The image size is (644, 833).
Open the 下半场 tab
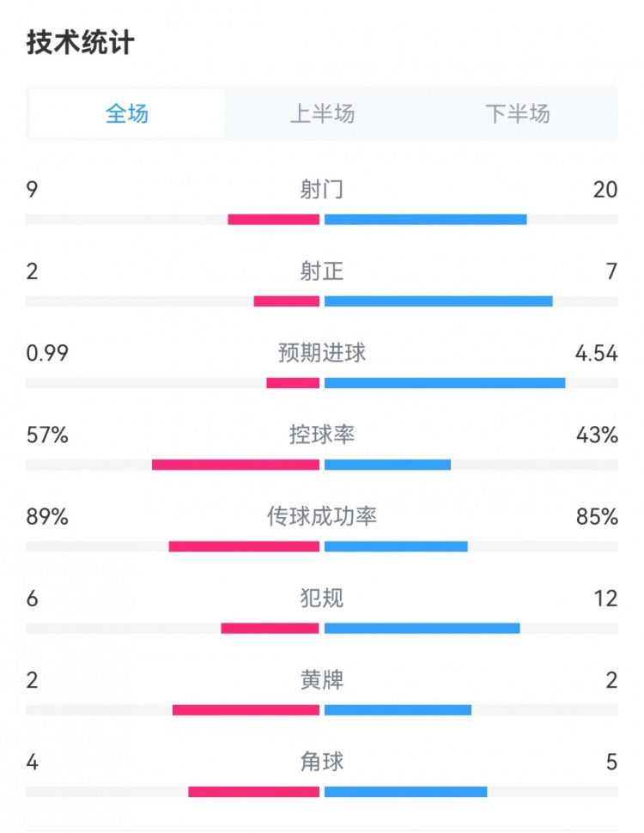[517, 113]
